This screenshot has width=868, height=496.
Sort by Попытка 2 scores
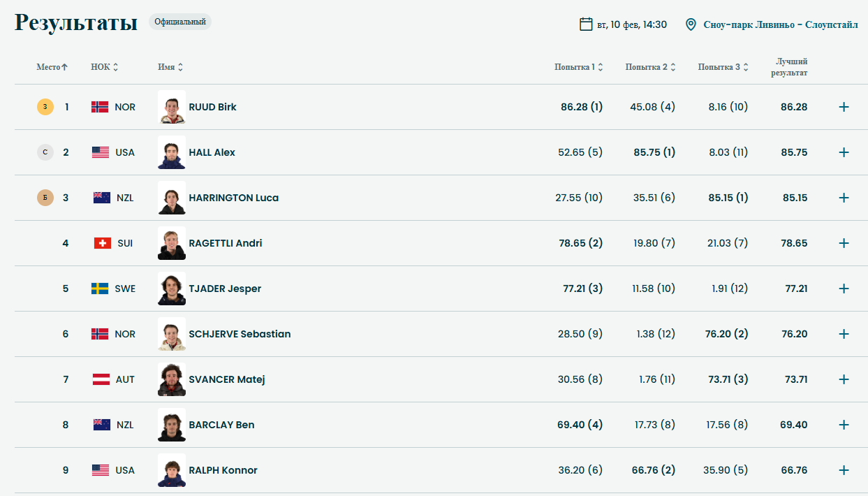[x=651, y=67]
